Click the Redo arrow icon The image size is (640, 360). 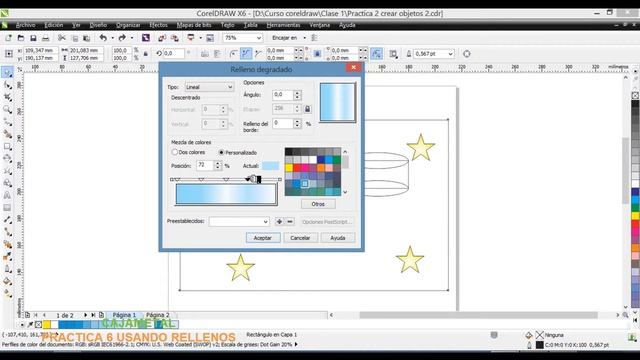click(122, 38)
